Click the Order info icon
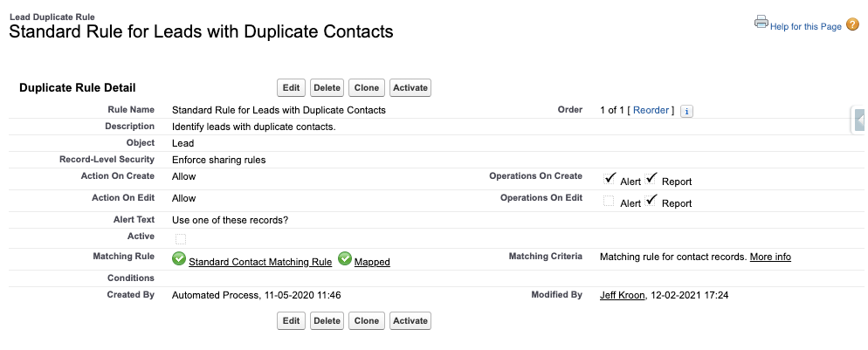 pyautogui.click(x=686, y=111)
